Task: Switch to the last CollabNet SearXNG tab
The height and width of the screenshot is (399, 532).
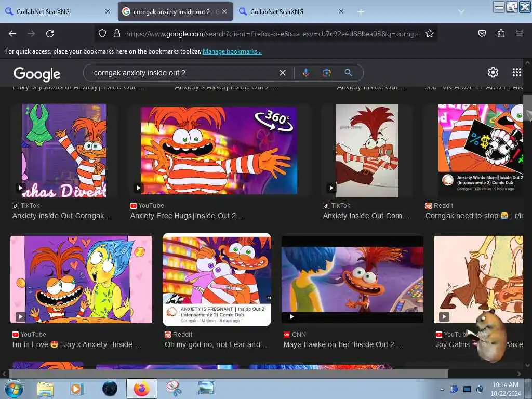Action: (x=292, y=11)
